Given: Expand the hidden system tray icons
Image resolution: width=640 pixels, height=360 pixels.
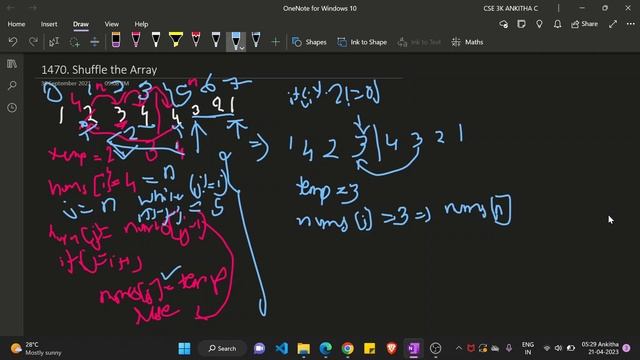Looking at the screenshot, I should click(458, 348).
